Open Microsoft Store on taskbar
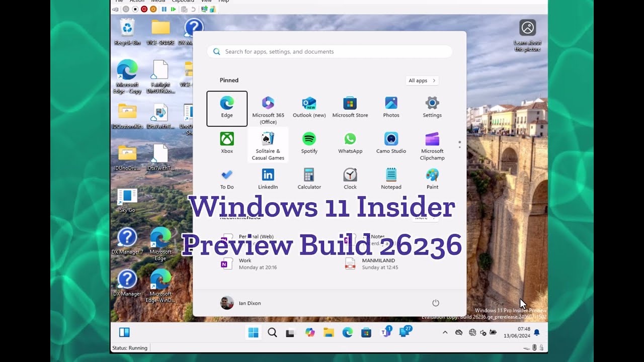The image size is (644, 362). point(366,332)
